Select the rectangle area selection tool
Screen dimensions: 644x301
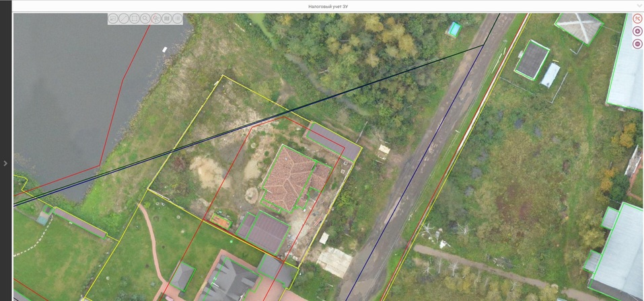tap(135, 19)
